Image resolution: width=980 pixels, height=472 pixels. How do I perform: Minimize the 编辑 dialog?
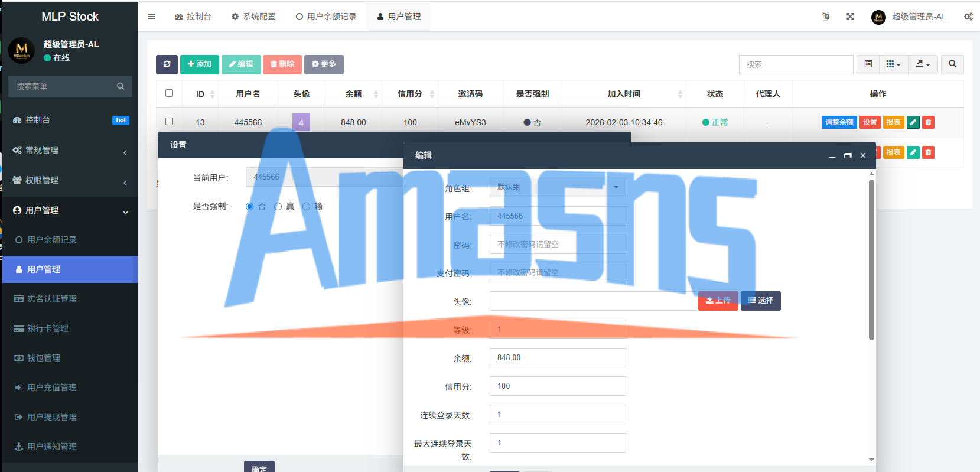[832, 156]
